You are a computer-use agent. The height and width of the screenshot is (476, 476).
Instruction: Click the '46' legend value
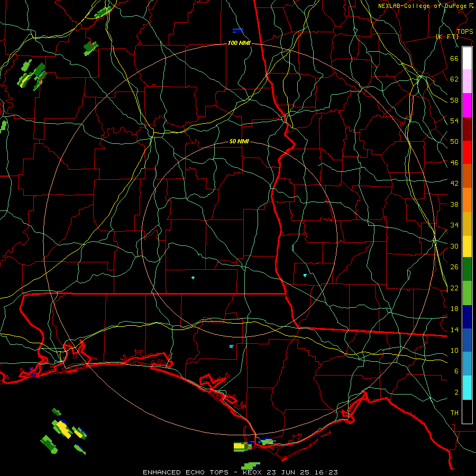tap(454, 163)
